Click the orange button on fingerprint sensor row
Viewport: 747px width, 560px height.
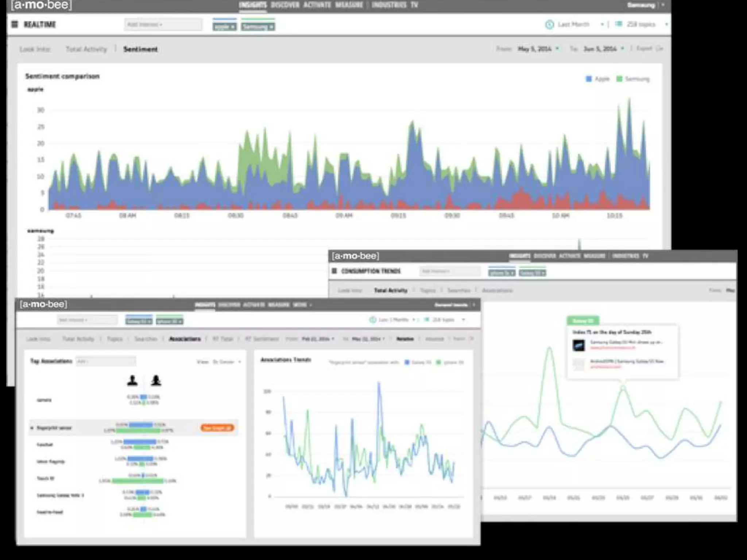pyautogui.click(x=217, y=428)
